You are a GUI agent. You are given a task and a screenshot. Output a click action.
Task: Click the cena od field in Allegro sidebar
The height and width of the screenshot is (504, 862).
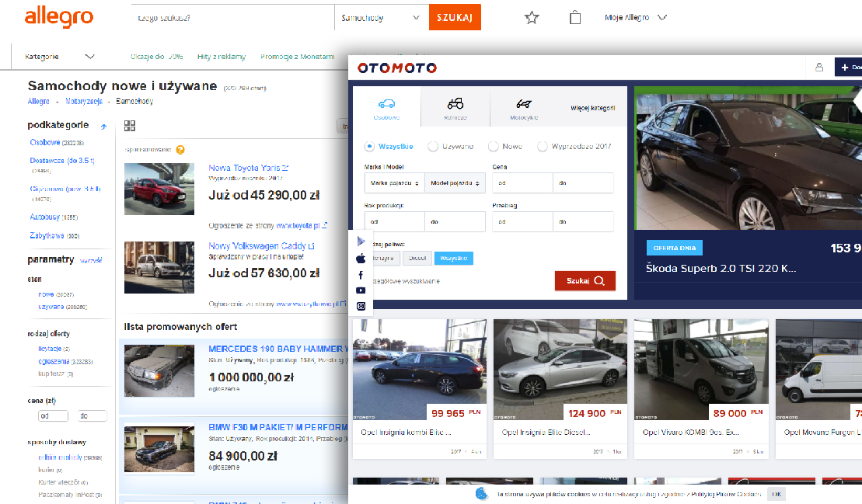click(x=54, y=416)
